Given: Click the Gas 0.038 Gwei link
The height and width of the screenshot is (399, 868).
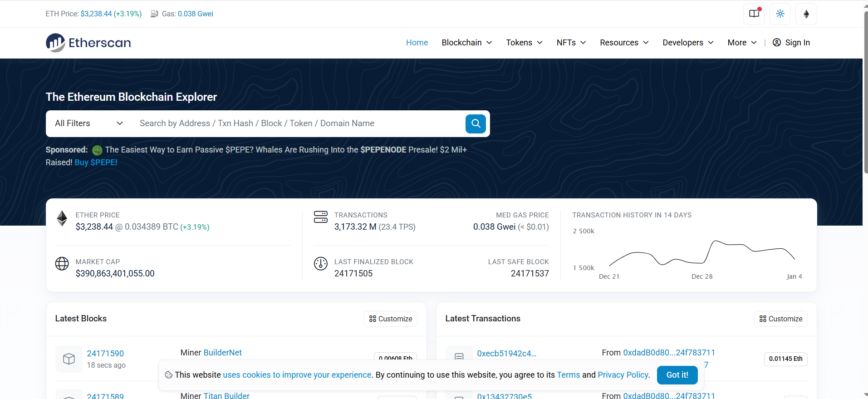Looking at the screenshot, I should pos(196,14).
